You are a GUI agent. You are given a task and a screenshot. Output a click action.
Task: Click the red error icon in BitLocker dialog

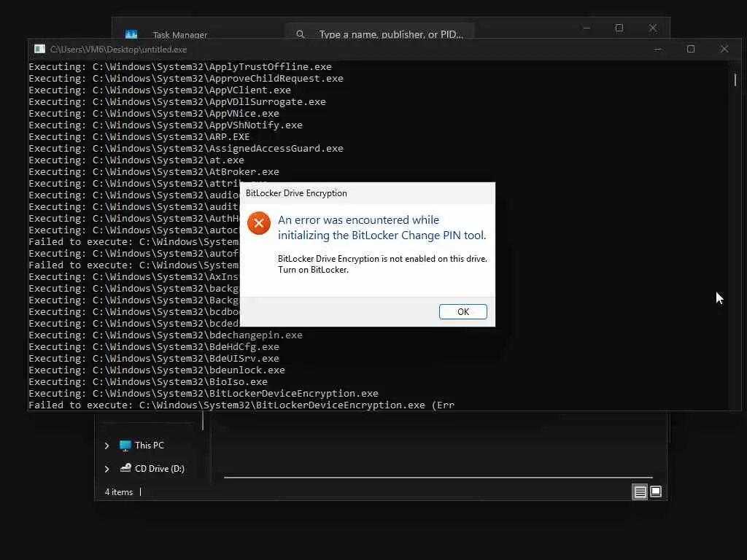(259, 223)
